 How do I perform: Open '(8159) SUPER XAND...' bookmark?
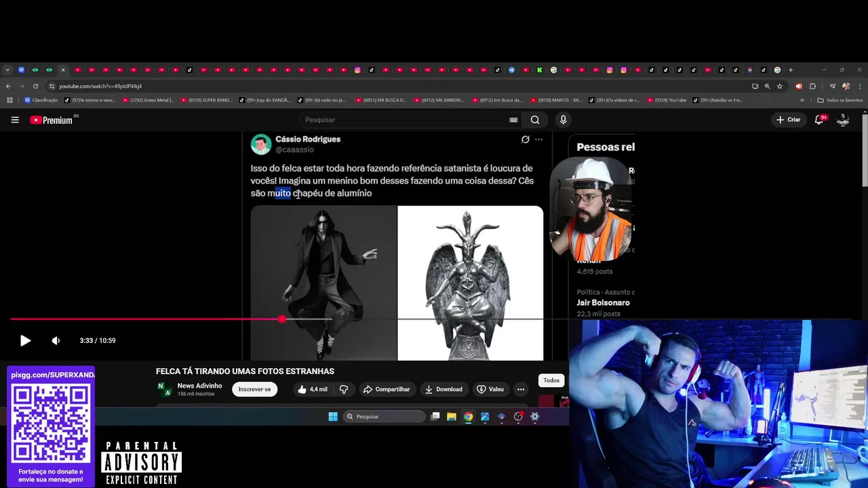(207, 100)
